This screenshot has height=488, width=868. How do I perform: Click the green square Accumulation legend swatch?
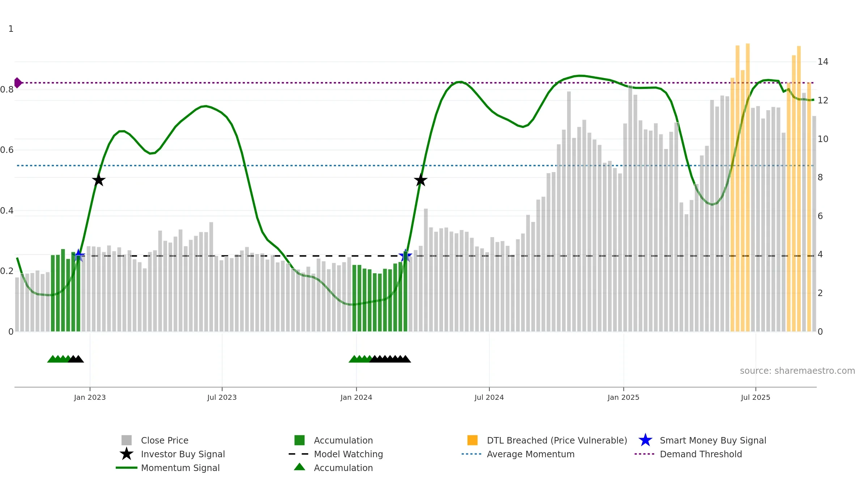(x=299, y=440)
